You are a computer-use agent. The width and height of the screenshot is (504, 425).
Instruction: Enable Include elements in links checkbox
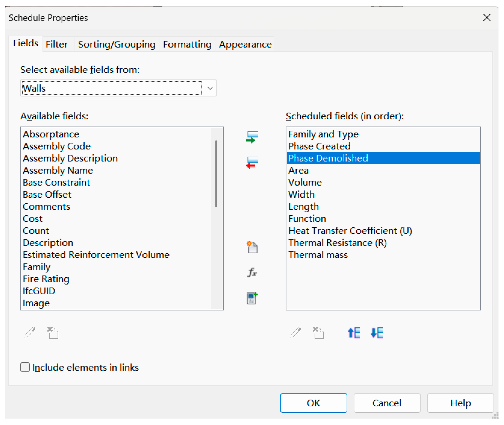tap(25, 367)
